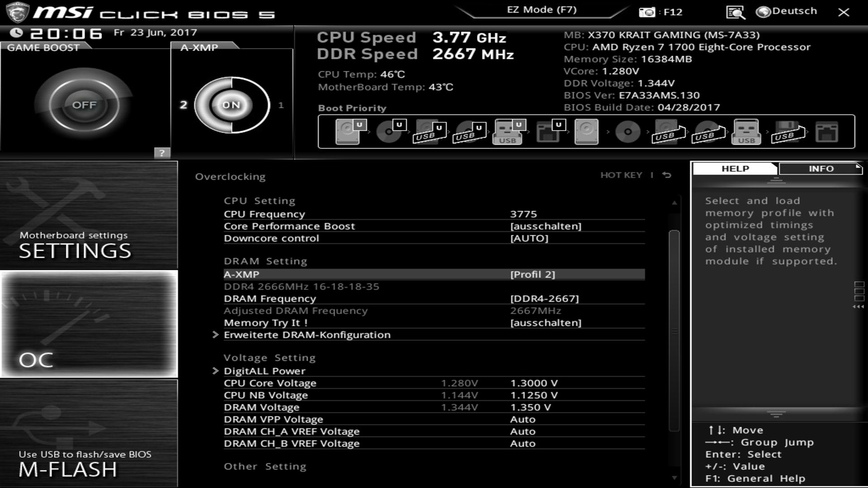This screenshot has width=868, height=488.
Task: Expand the DigitALL Power submenu
Action: (264, 371)
